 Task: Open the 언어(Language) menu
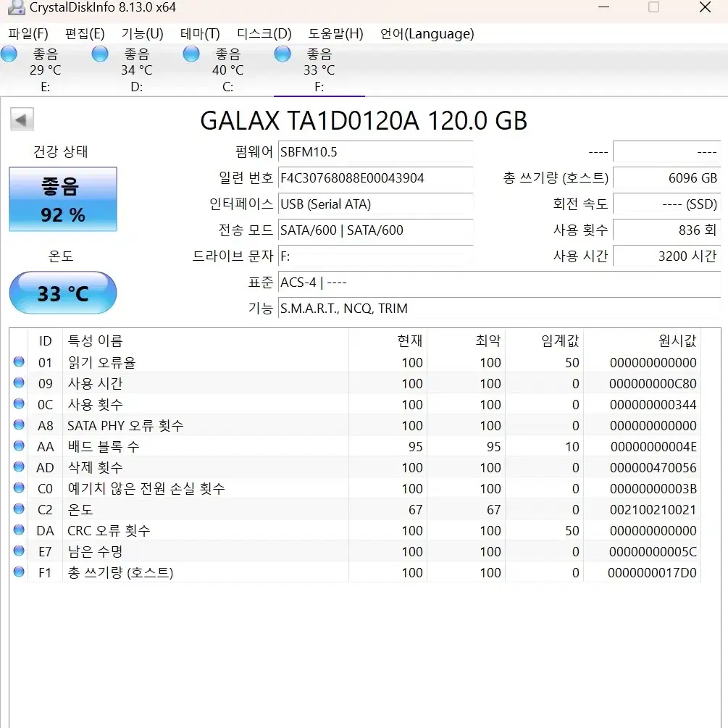tap(427, 33)
